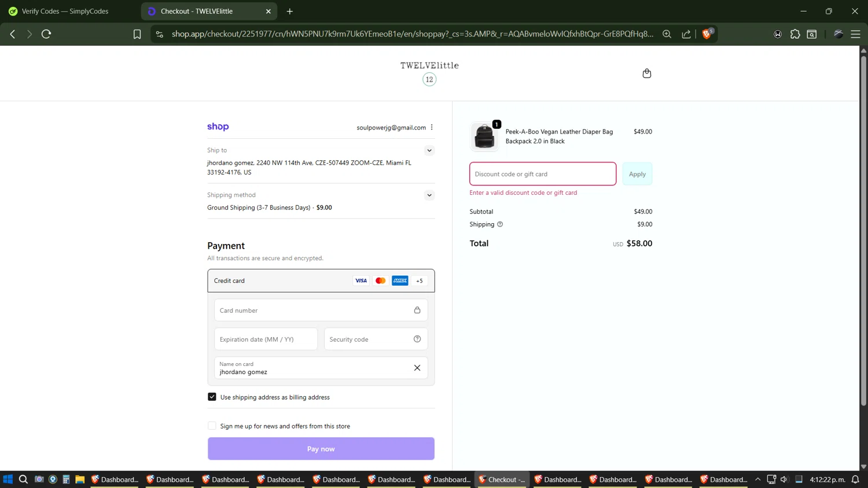This screenshot has width=868, height=488.
Task: Show the +5 more card types
Action: point(420,280)
